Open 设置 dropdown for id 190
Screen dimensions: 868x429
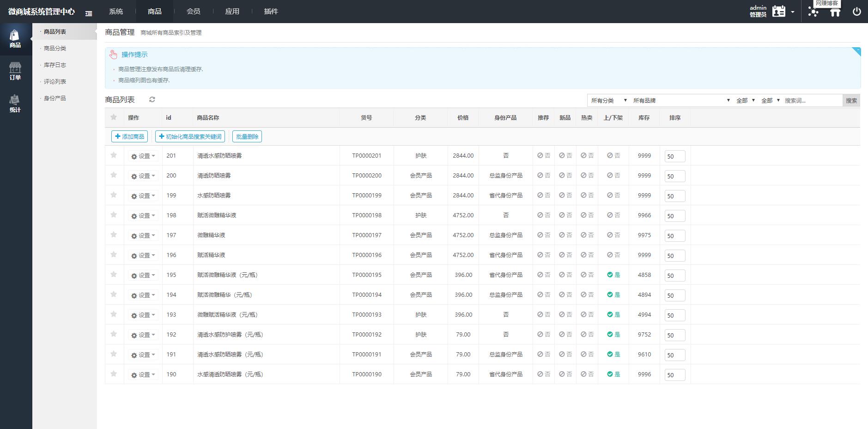pos(143,374)
